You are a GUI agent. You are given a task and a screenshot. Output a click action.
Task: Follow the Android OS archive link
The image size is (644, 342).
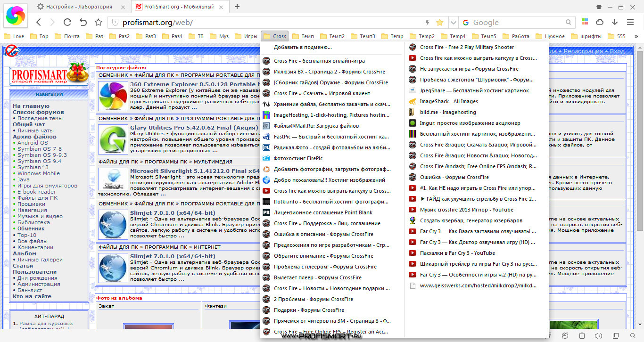click(x=33, y=143)
